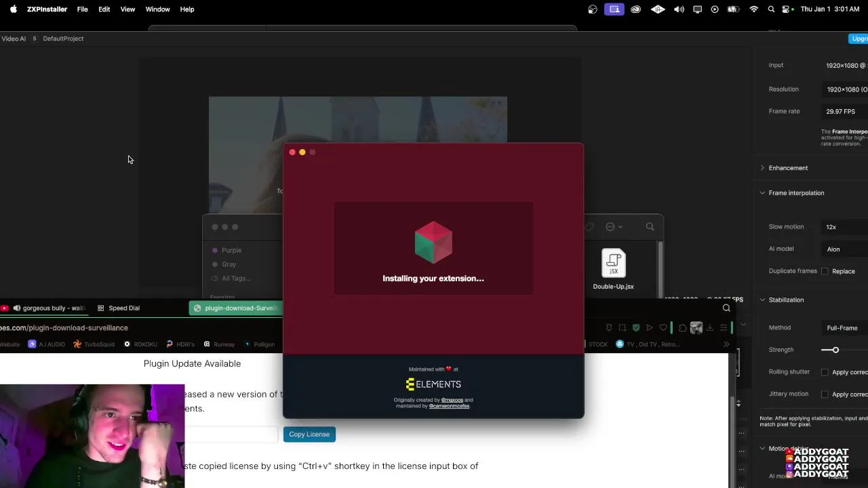868x488 pixels.
Task: Open the TurboSquid bookmark
Action: (94, 344)
